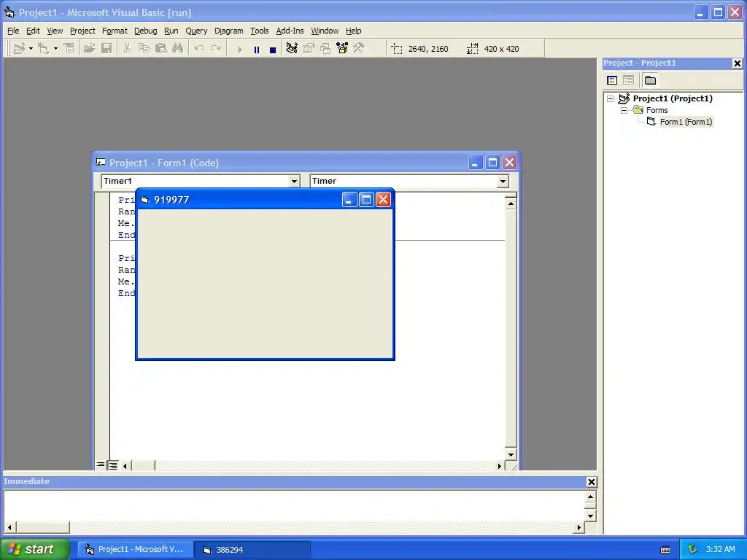The height and width of the screenshot is (560, 747).
Task: Click the Cut scissors icon
Action: pyautogui.click(x=127, y=49)
